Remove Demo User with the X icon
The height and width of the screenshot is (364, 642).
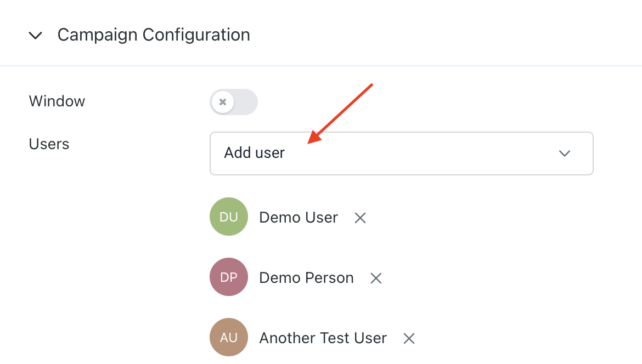[x=360, y=218]
